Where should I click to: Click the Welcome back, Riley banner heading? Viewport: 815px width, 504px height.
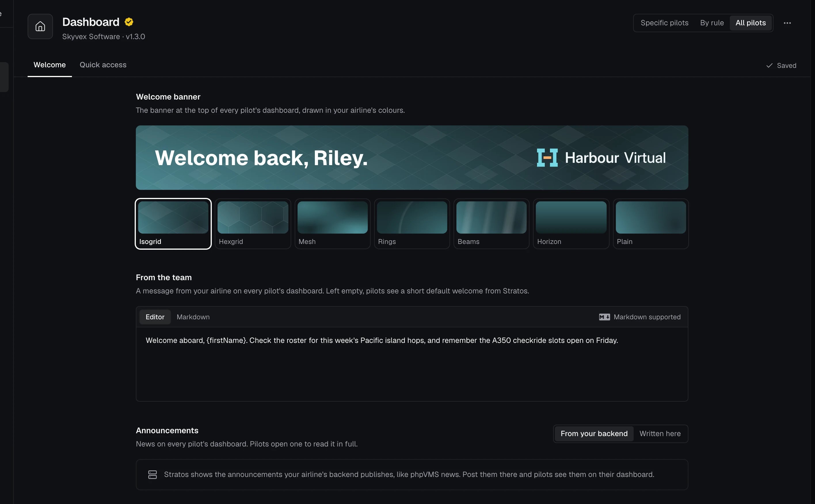261,158
